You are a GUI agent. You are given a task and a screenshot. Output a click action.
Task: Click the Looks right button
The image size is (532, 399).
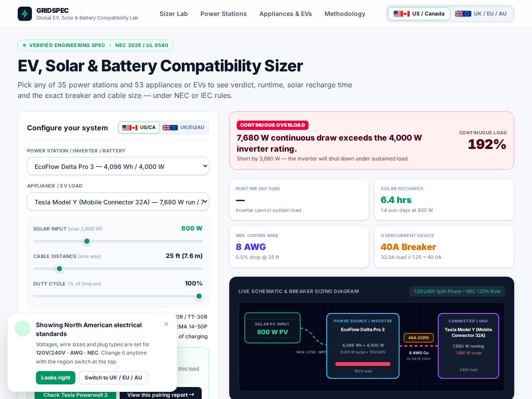[55, 378]
